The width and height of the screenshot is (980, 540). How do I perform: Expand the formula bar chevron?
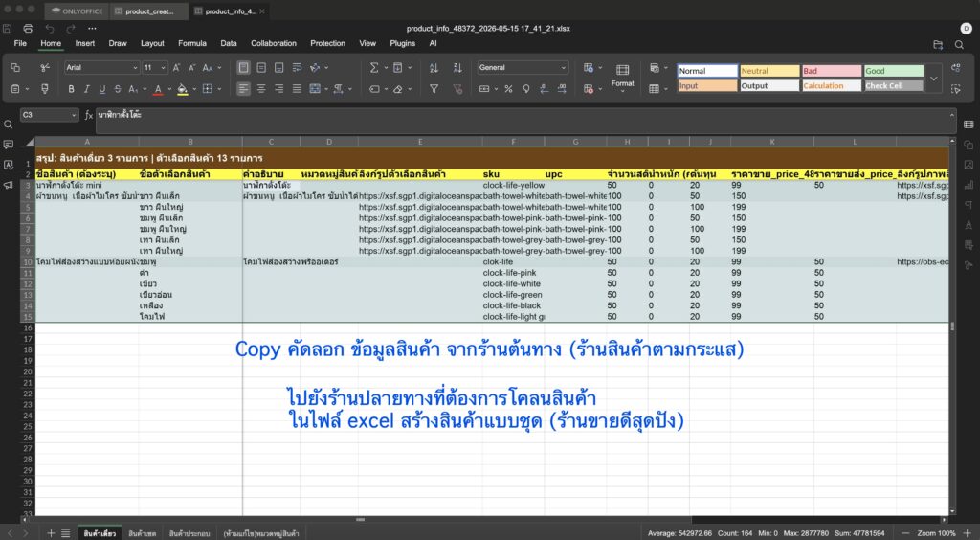tap(952, 116)
